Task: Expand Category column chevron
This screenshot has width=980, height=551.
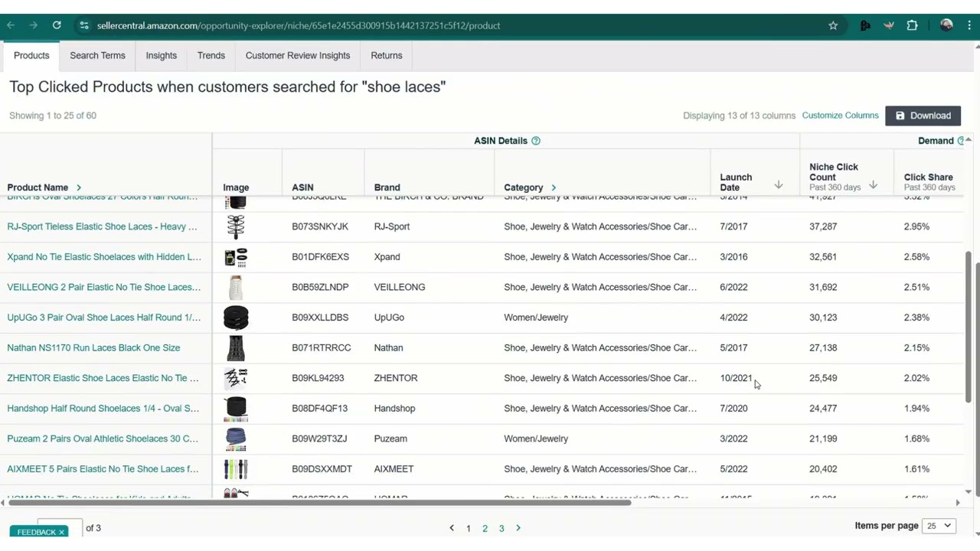Action: click(553, 187)
